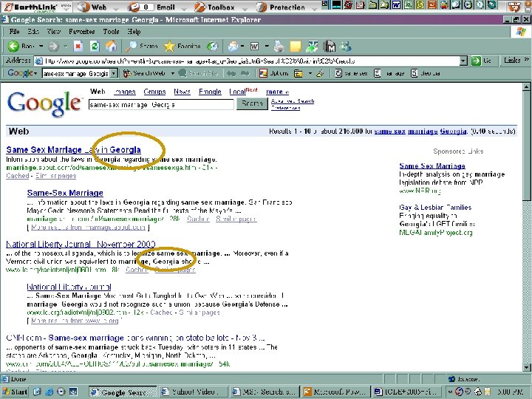Screen dimensions: 532x399
Task: Open the Help menu
Action: tap(134, 32)
